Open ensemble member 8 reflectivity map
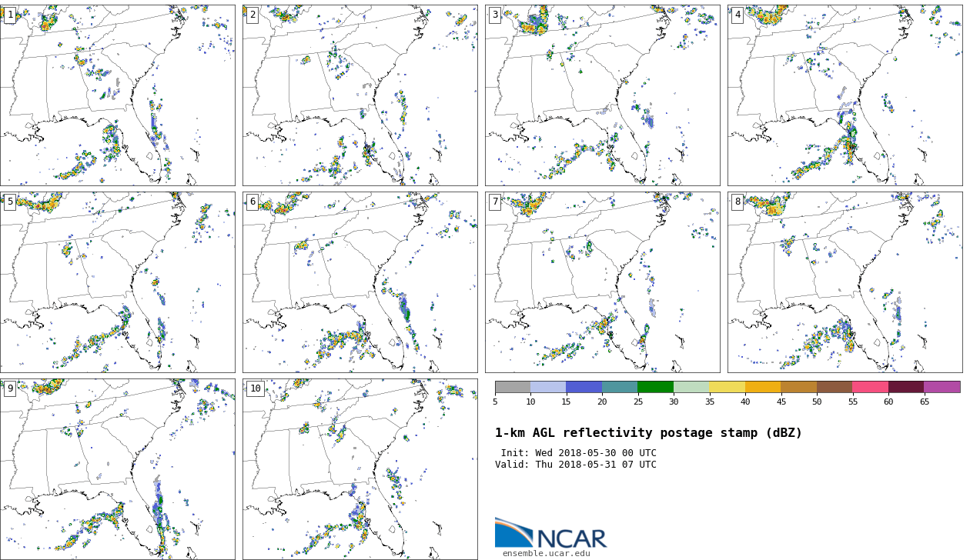The width and height of the screenshot is (970, 560). click(845, 282)
